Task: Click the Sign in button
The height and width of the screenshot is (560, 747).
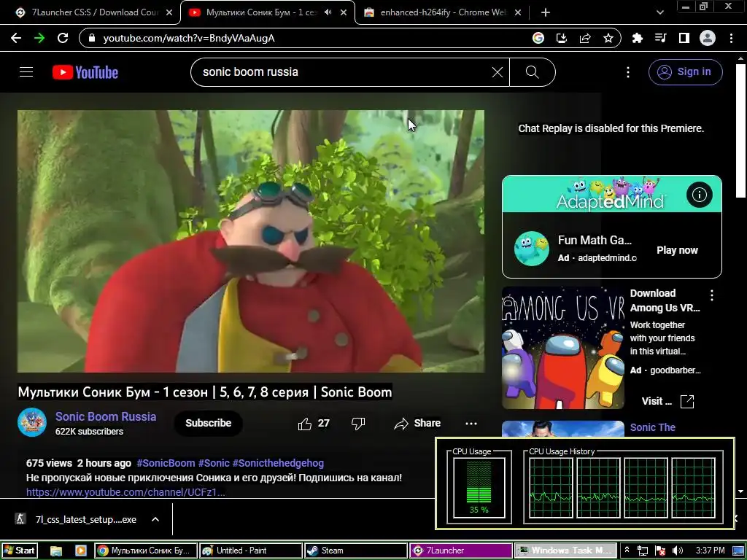Action: [685, 72]
